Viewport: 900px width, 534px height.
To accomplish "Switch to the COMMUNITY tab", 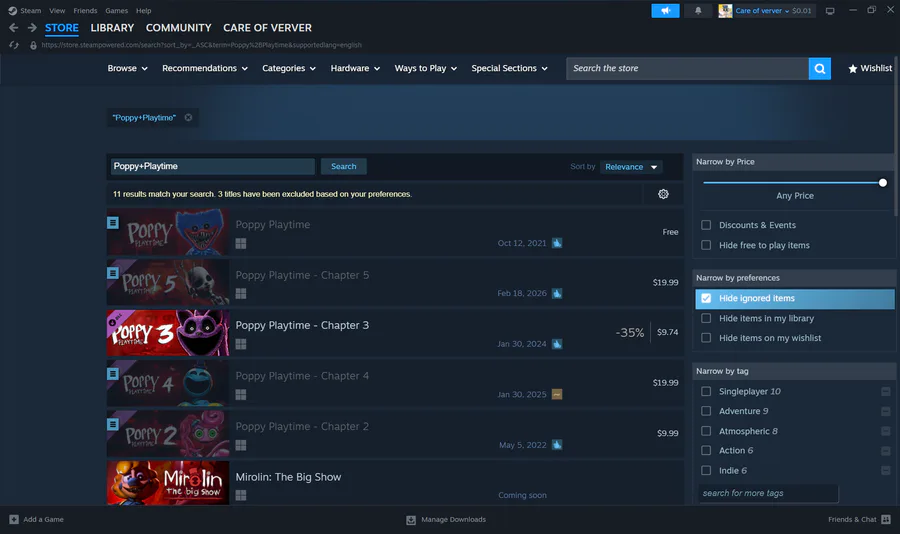I will 179,28.
